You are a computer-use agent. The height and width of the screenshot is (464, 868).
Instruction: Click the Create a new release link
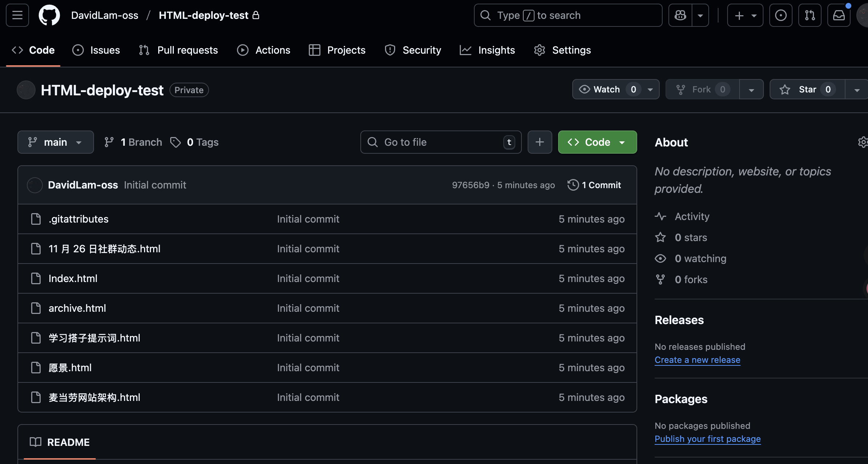tap(697, 360)
